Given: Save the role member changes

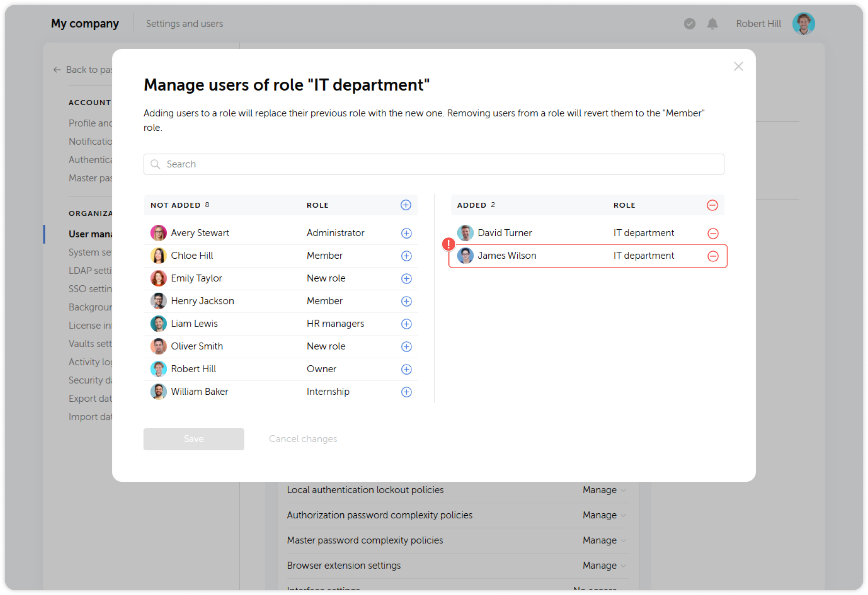Looking at the screenshot, I should (194, 438).
